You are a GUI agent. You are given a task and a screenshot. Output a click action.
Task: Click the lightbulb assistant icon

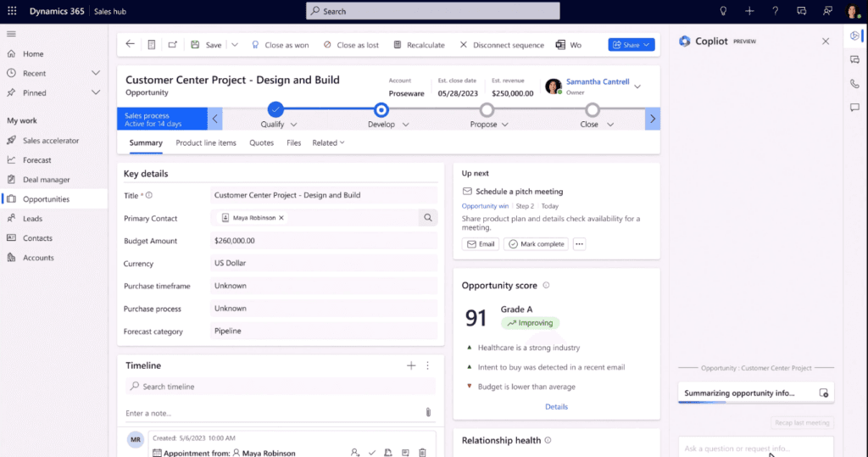723,11
